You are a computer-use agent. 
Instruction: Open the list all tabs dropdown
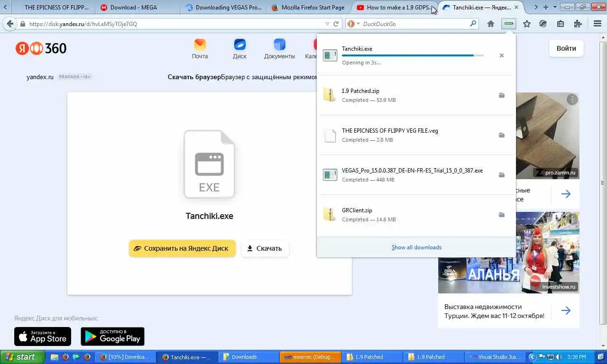pyautogui.click(x=555, y=7)
